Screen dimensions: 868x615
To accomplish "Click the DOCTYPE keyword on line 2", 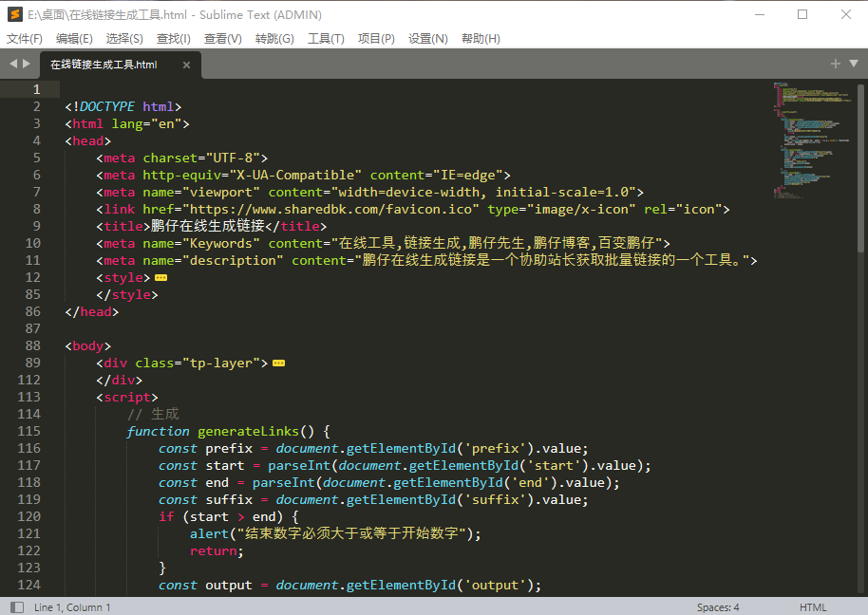I will coord(107,106).
